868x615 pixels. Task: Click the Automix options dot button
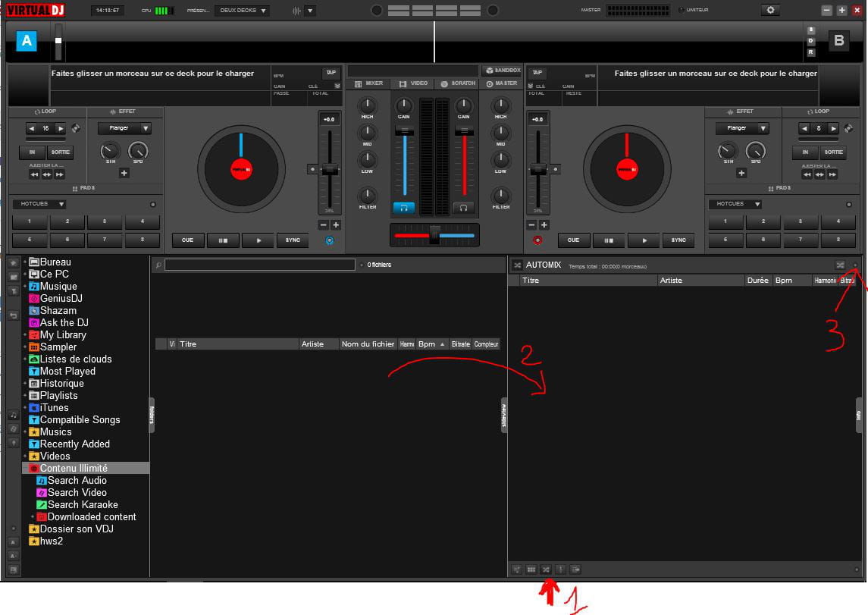point(855,265)
